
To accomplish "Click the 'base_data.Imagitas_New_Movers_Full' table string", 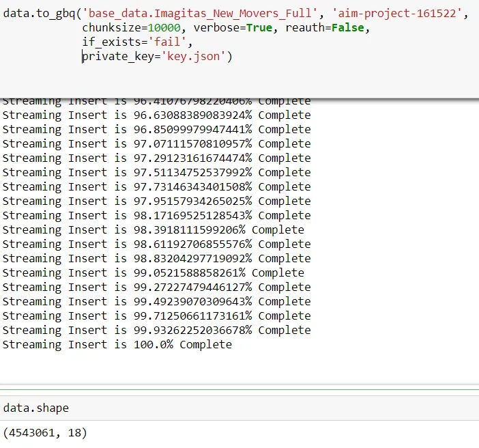I will [x=200, y=14].
